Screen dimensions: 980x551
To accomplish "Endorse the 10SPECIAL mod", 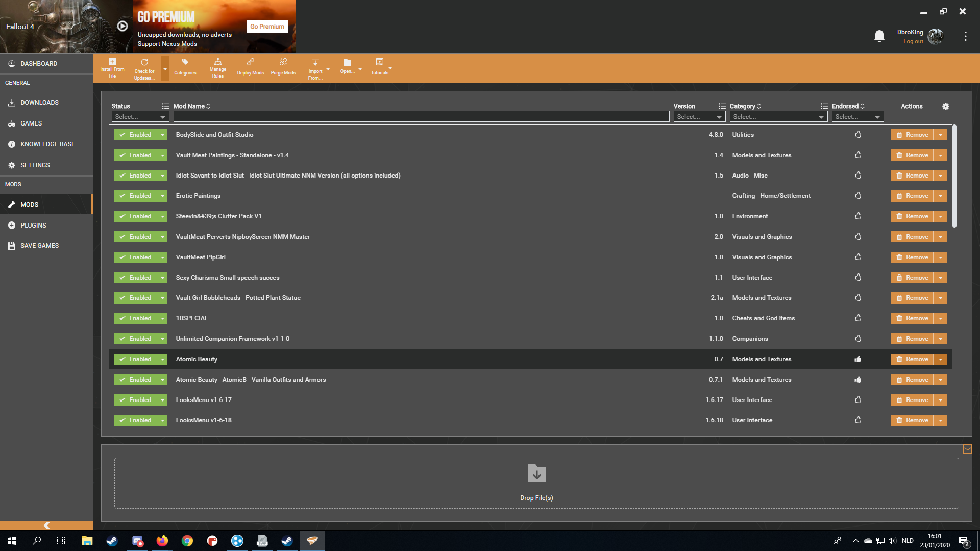I will pyautogui.click(x=858, y=318).
